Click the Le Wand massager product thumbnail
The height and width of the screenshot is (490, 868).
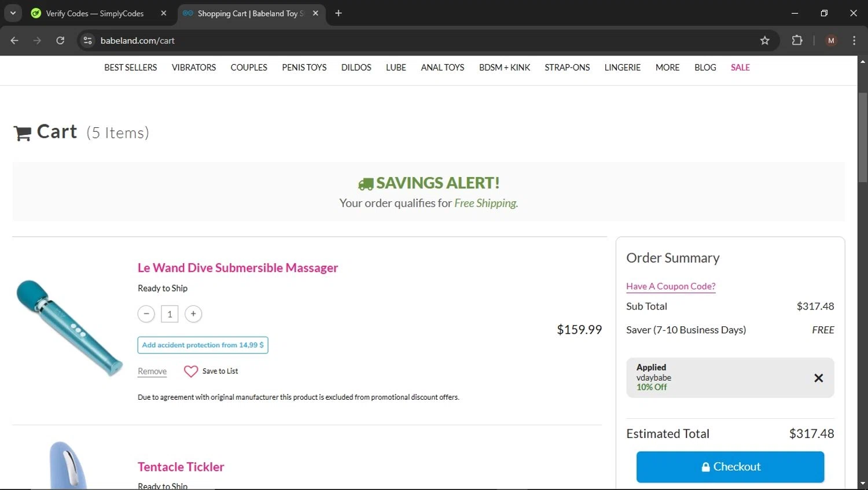click(69, 327)
